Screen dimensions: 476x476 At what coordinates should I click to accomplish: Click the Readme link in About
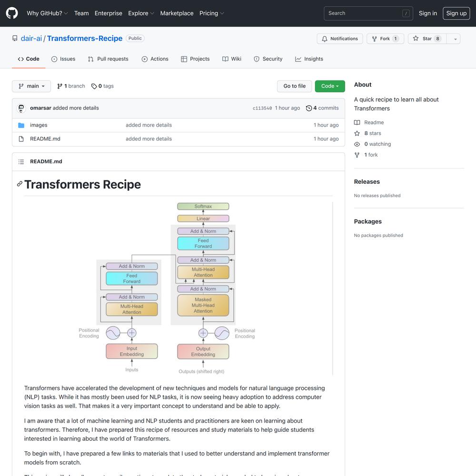click(x=369, y=123)
